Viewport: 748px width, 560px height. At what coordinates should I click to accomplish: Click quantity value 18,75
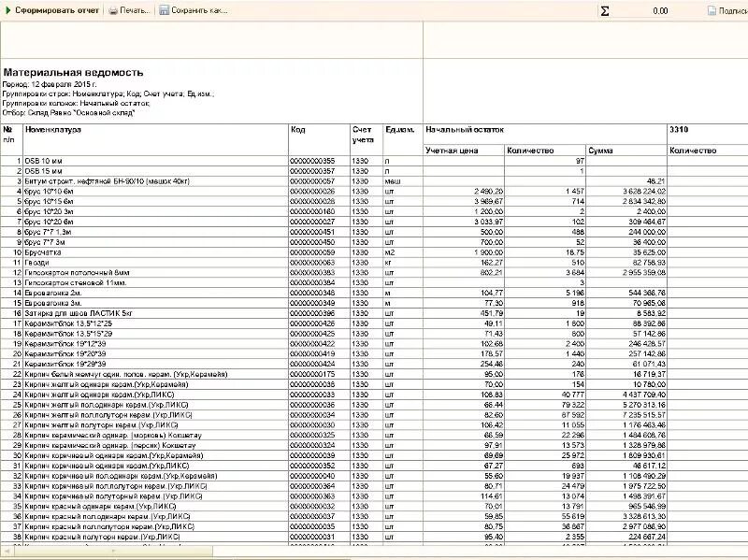tap(545, 252)
